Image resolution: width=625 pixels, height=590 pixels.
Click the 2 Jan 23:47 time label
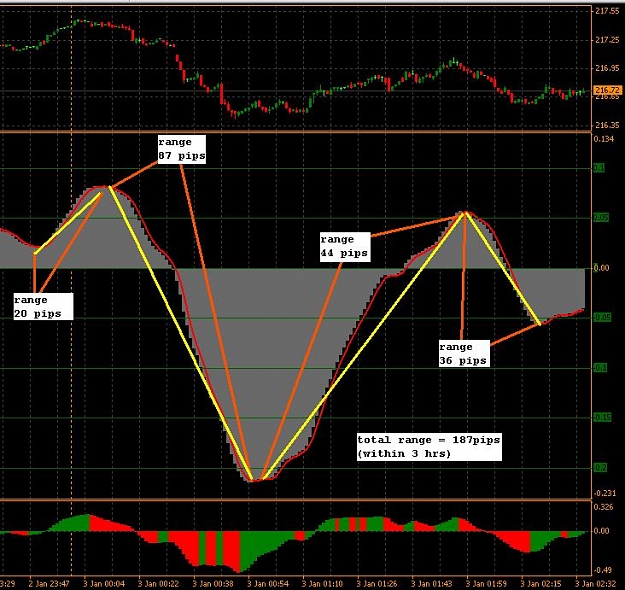[50, 584]
